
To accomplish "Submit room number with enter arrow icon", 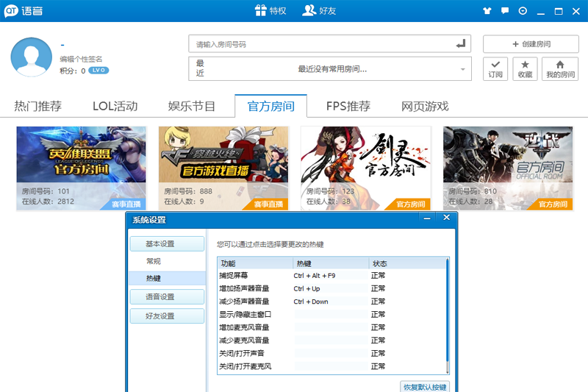I will click(x=461, y=44).
